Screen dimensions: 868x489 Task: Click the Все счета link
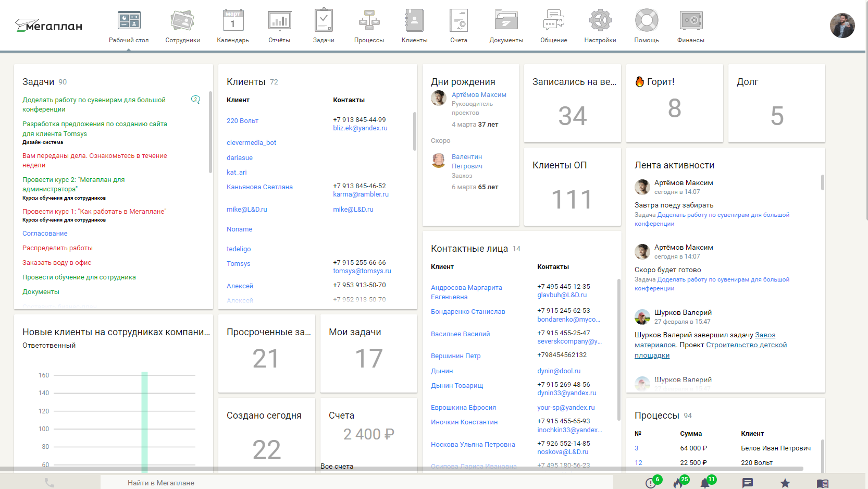coord(337,467)
